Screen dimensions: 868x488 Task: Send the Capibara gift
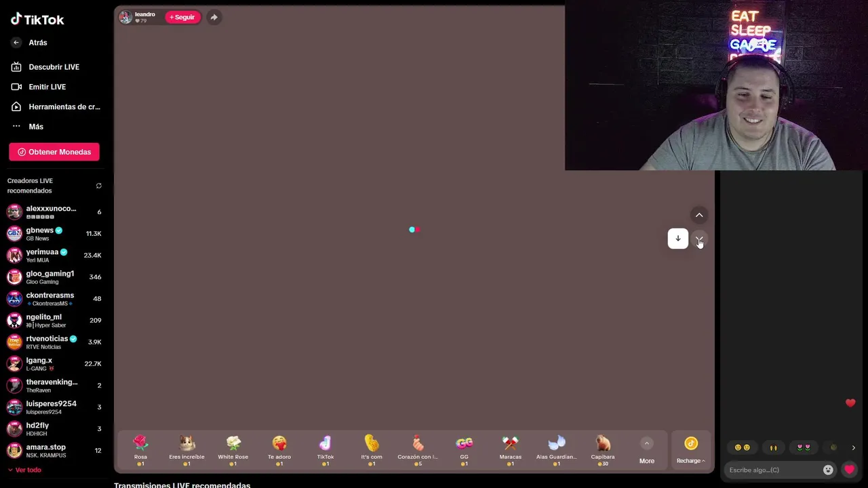[603, 451]
